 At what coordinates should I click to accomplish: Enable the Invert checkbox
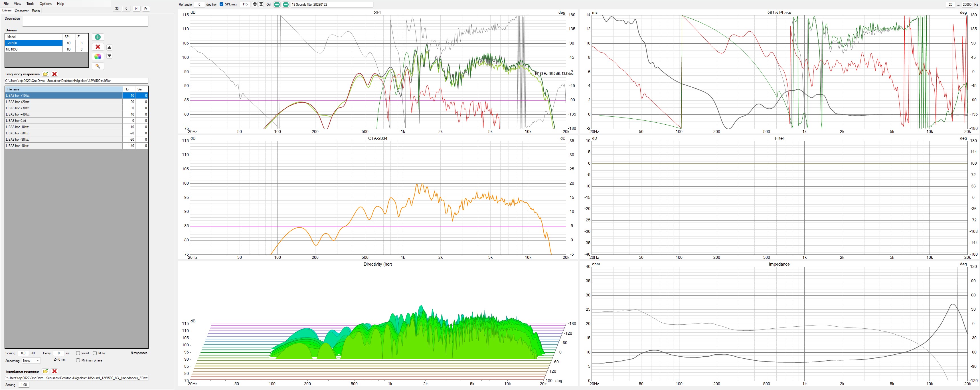[78, 353]
